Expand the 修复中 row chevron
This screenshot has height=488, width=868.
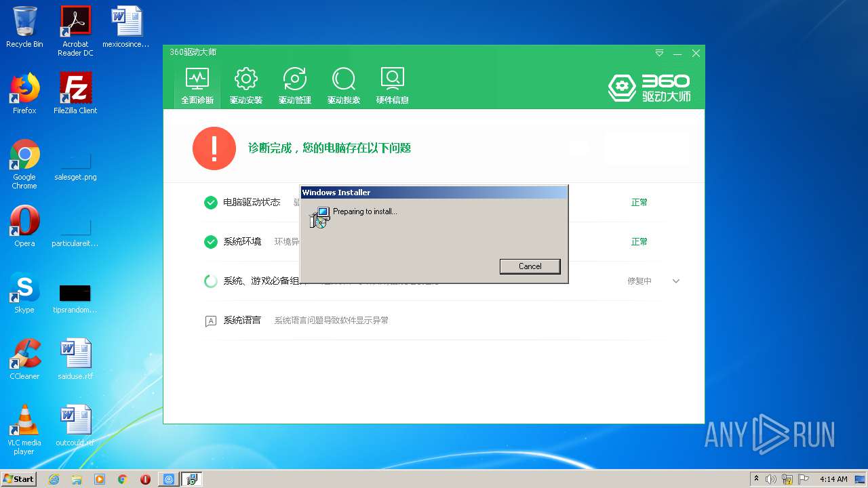pyautogui.click(x=676, y=281)
